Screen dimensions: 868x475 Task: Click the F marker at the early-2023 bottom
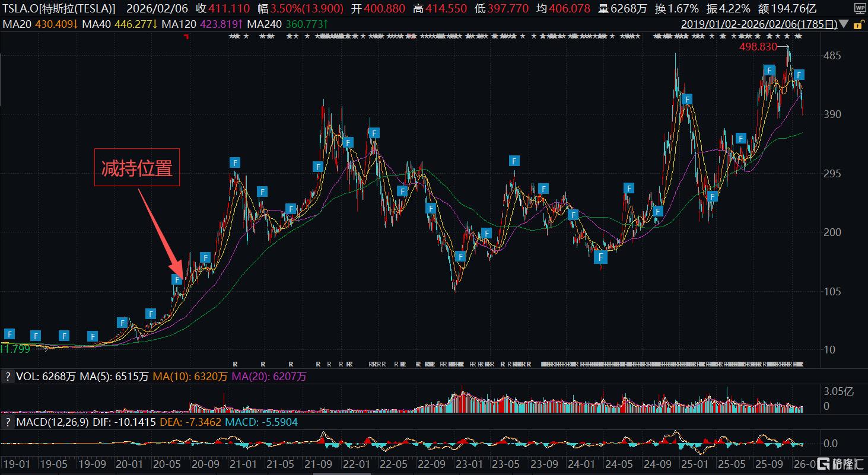tap(460, 256)
